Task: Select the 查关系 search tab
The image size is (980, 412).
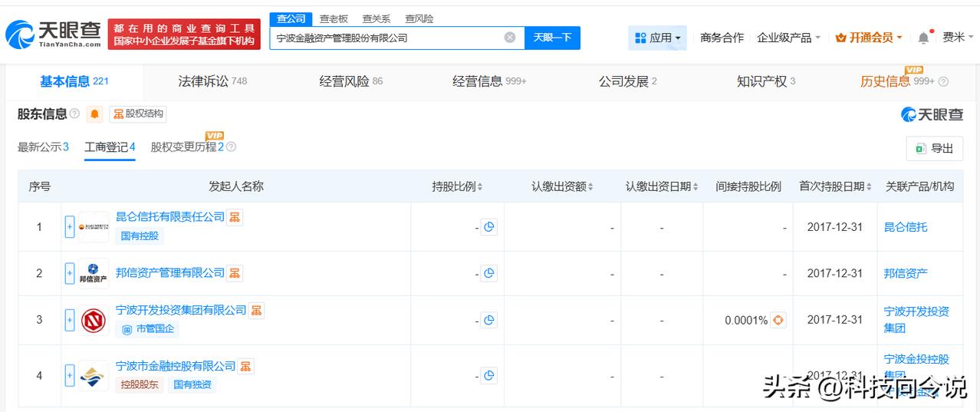Action: point(377,18)
